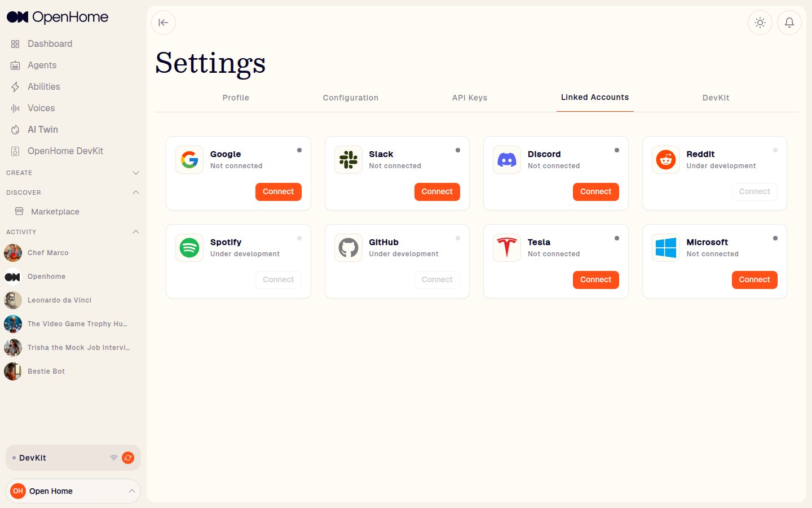
Task: Click the Microsoft logo icon
Action: [x=666, y=248]
